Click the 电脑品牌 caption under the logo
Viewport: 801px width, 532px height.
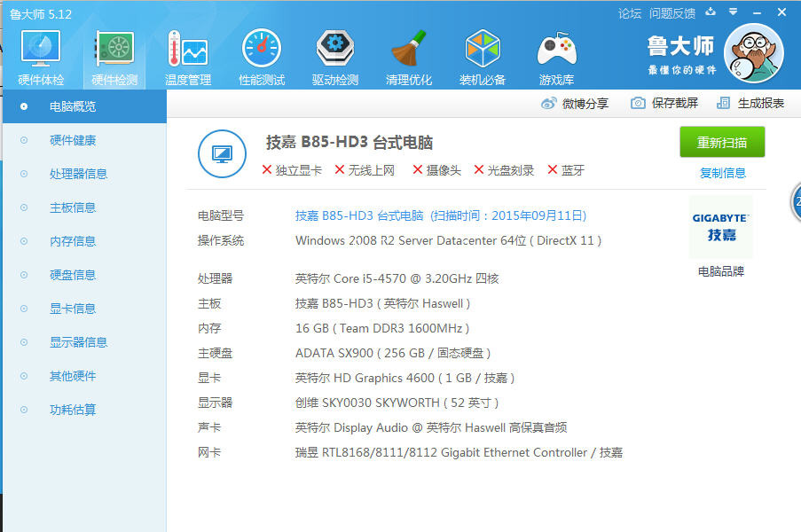[x=721, y=271]
